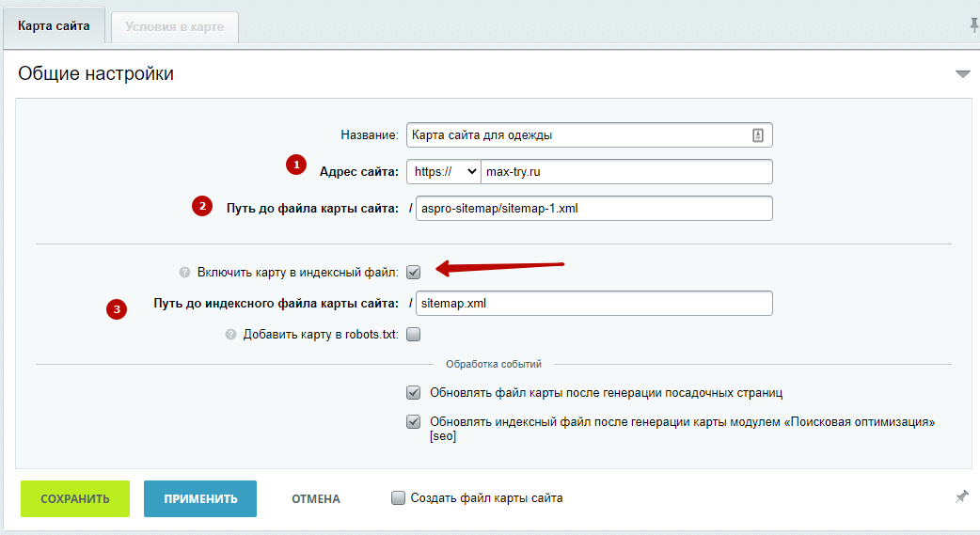Click the pin icon at top right
Screen dimensions: 980x535
(x=974, y=24)
